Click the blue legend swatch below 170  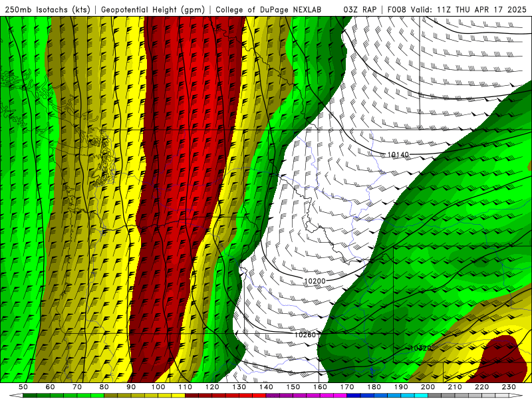[354, 396]
